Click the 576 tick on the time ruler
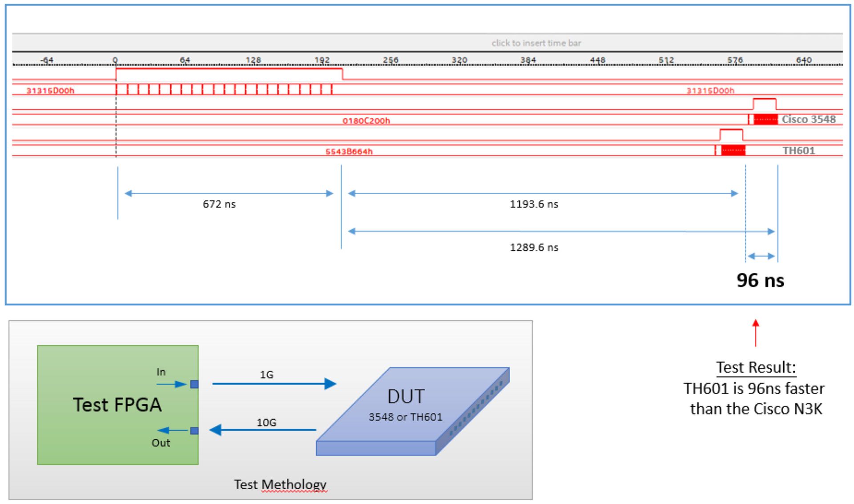Viewport: 854px width, 504px height. click(735, 60)
